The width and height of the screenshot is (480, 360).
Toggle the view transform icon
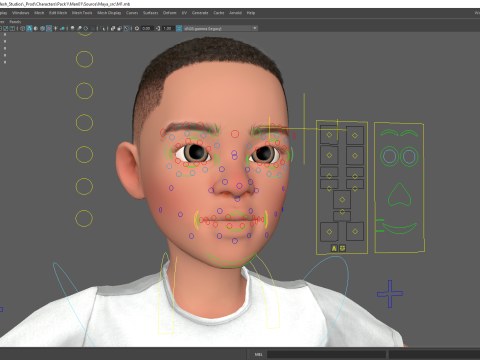coord(179,28)
